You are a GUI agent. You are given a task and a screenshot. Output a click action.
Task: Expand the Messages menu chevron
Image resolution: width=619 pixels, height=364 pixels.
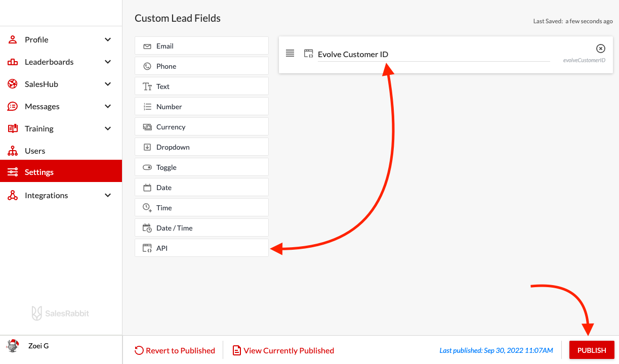pyautogui.click(x=108, y=106)
